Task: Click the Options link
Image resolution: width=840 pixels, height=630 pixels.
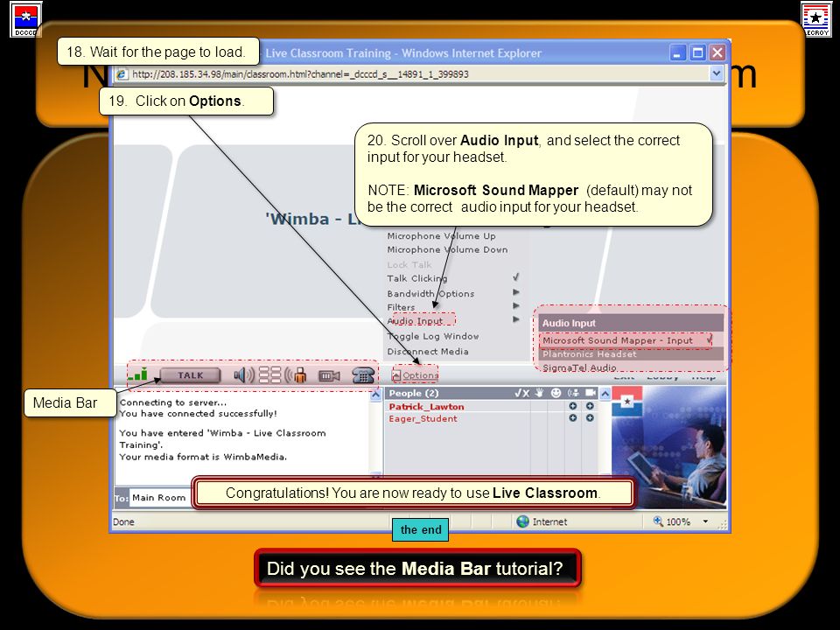Action: pos(421,375)
